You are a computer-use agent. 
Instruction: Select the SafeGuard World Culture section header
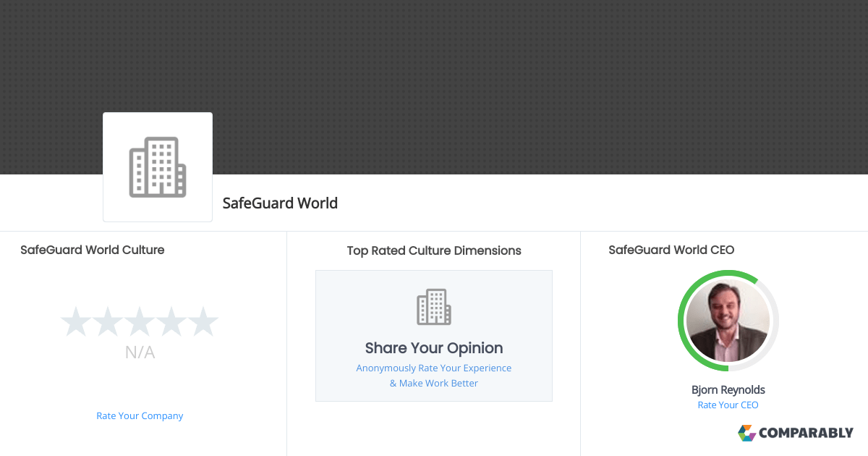pyautogui.click(x=92, y=250)
